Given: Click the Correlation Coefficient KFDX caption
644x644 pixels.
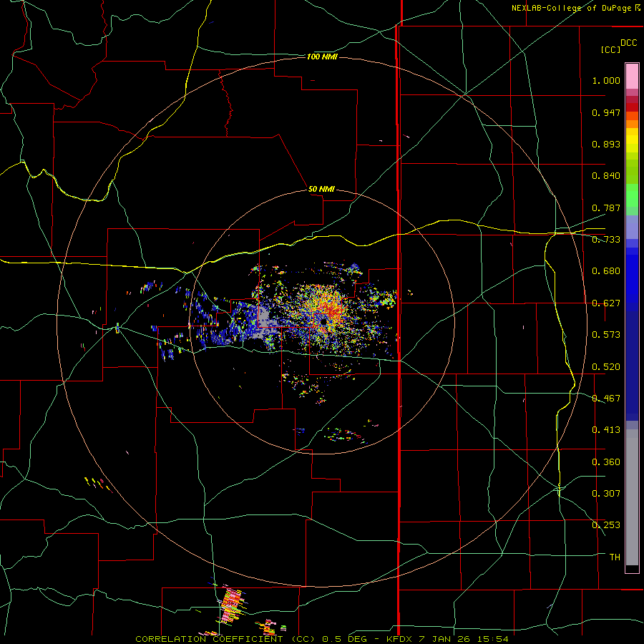Looking at the screenshot, I should 322,639.
